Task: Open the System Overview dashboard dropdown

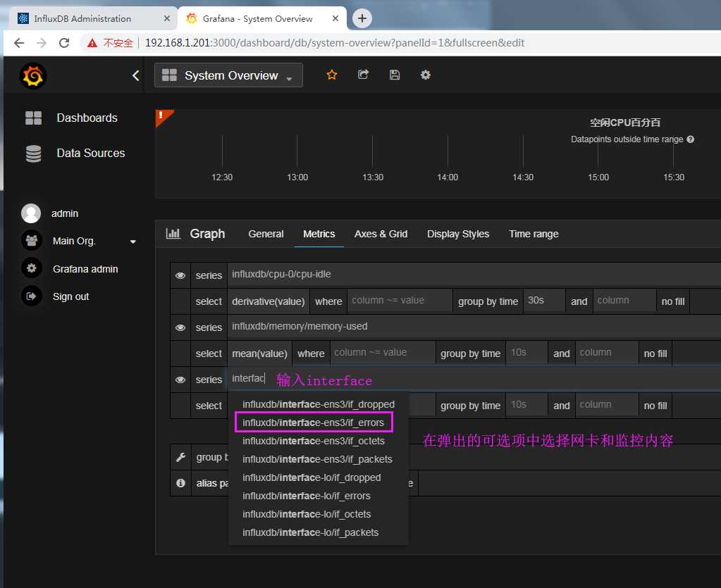Action: 228,75
